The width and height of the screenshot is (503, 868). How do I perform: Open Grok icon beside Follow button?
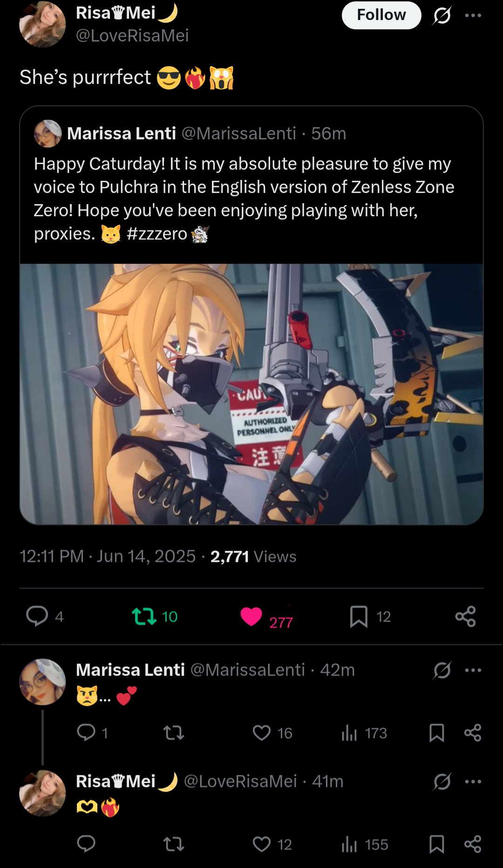click(x=442, y=16)
